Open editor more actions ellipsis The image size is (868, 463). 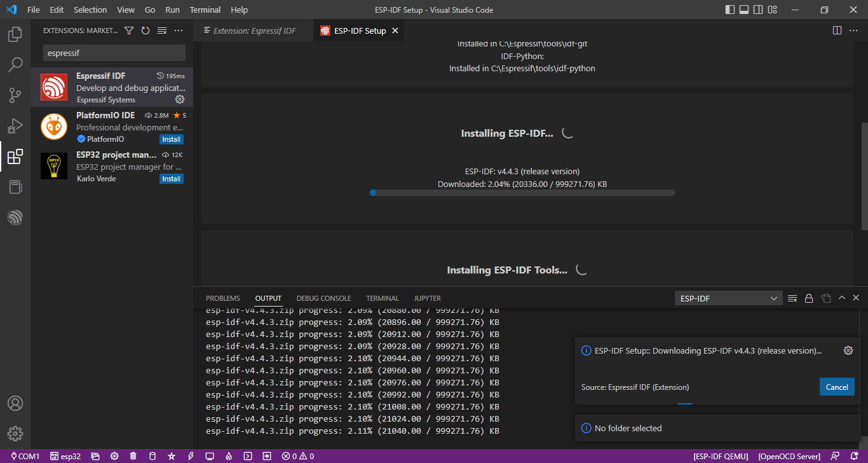coord(853,31)
